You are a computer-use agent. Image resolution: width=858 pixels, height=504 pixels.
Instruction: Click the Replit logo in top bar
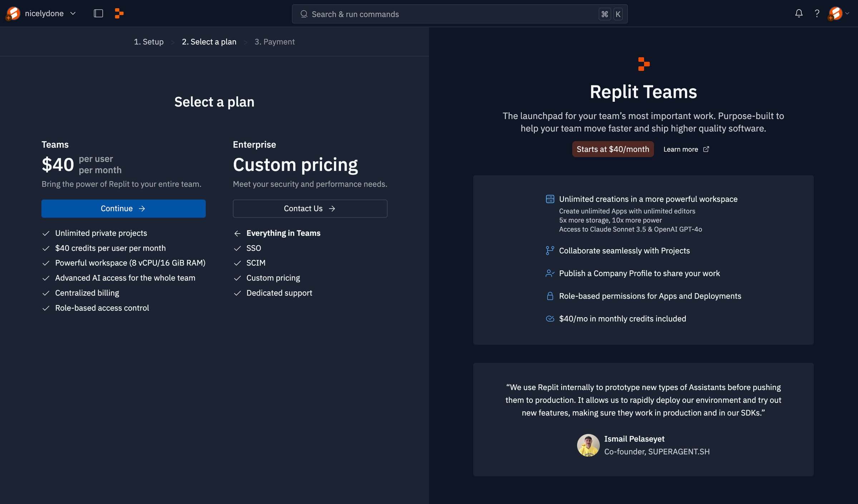click(119, 14)
